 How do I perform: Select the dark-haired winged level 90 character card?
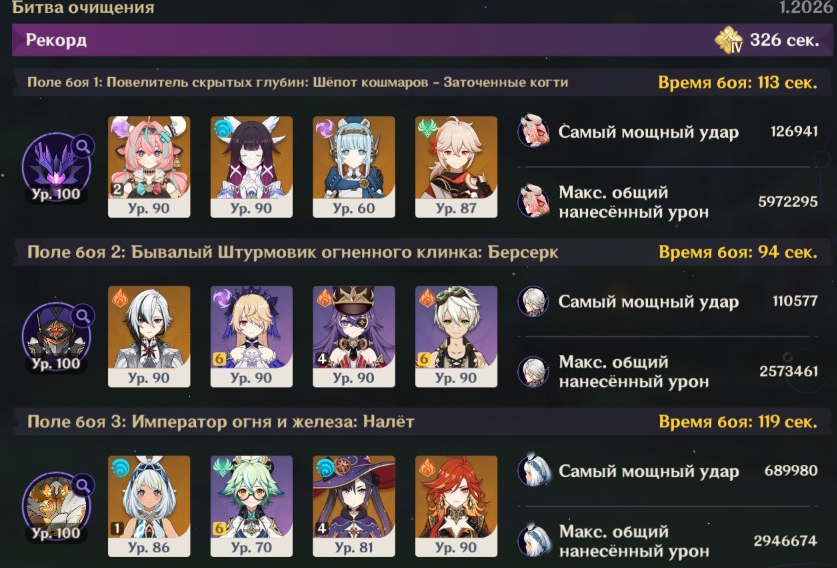coord(251,167)
